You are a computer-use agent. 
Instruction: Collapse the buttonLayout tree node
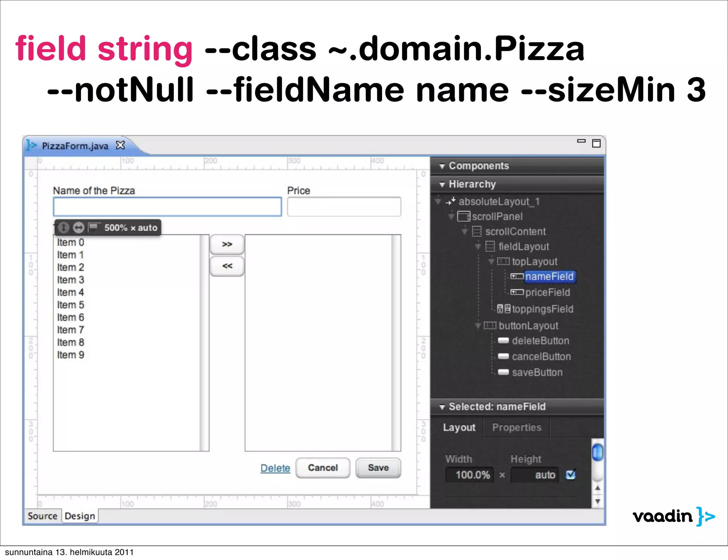[478, 325]
